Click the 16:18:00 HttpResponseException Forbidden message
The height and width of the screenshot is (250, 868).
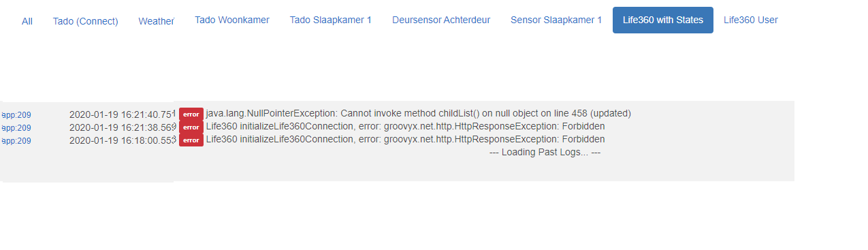pyautogui.click(x=406, y=139)
